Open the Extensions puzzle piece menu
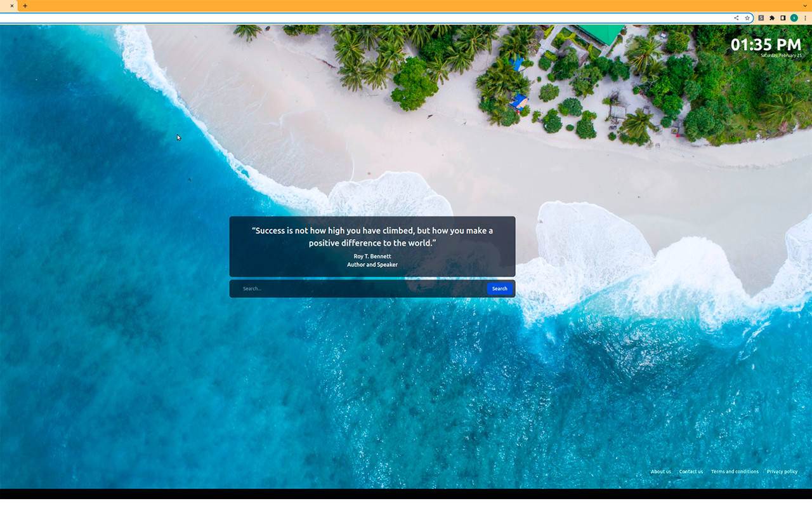 pos(772,18)
